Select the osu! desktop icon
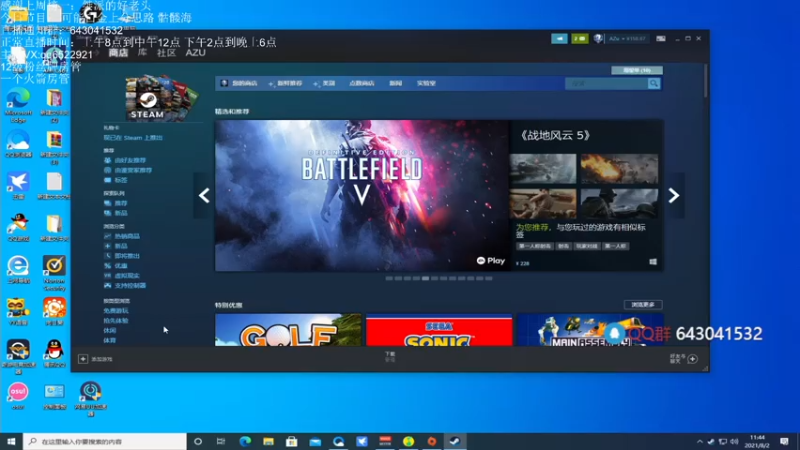Viewport: 800px width, 450px height. (18, 396)
